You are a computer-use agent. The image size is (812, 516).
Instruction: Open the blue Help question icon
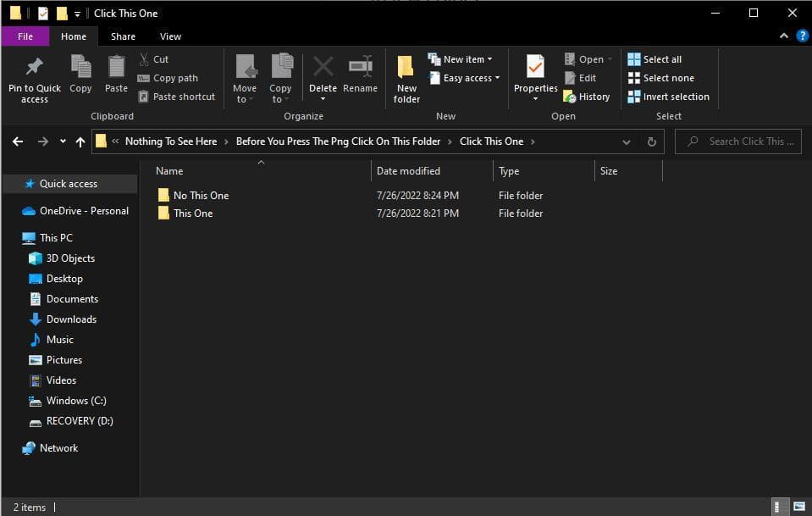(802, 36)
